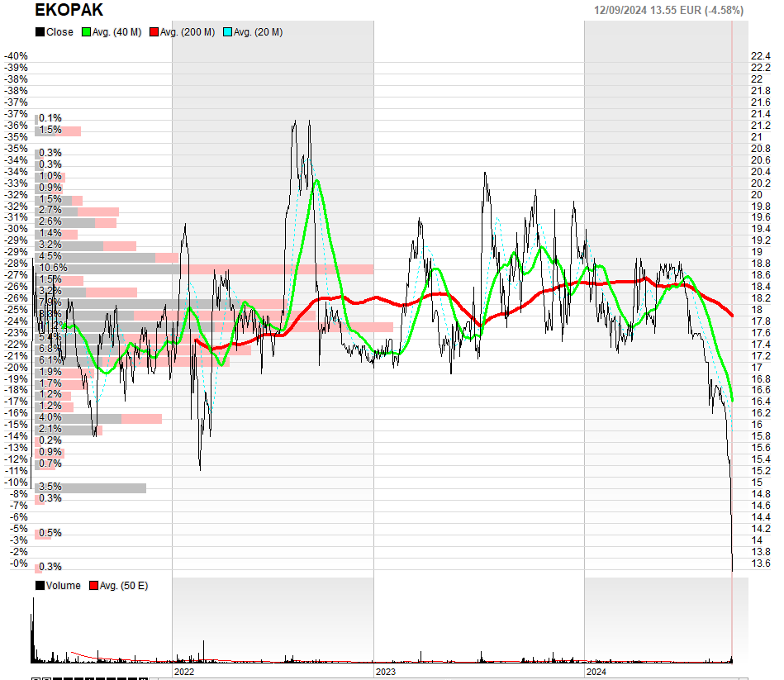Click the 0.7% volume profile label

(x=50, y=464)
